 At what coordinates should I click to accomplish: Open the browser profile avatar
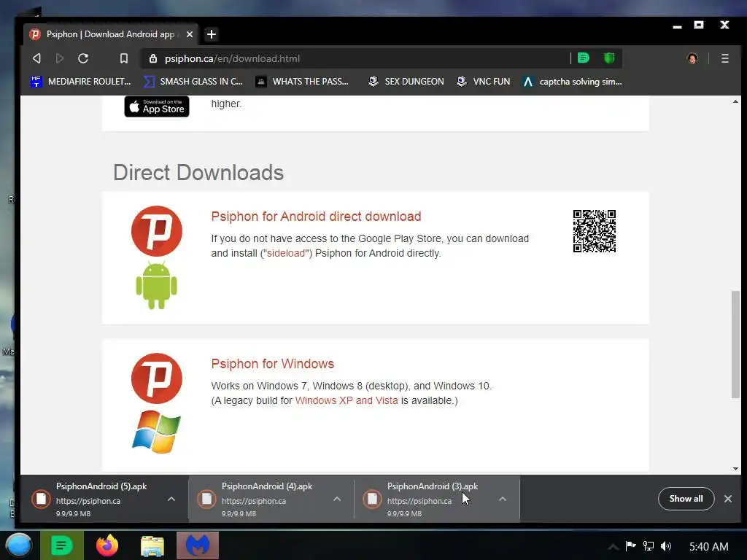click(692, 58)
